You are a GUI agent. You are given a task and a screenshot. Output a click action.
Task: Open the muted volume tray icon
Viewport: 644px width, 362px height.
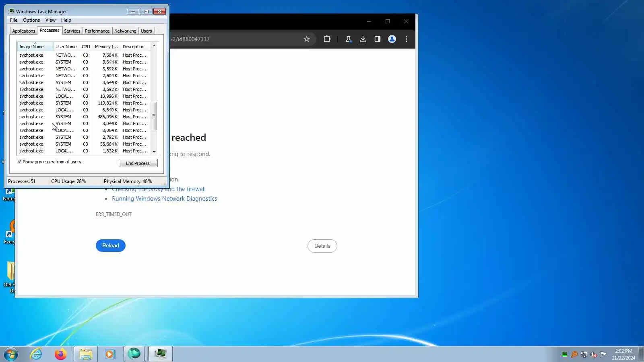tap(594, 354)
